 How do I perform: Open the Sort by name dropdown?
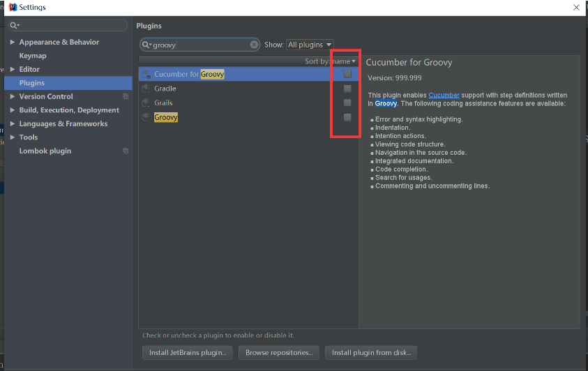pos(330,61)
